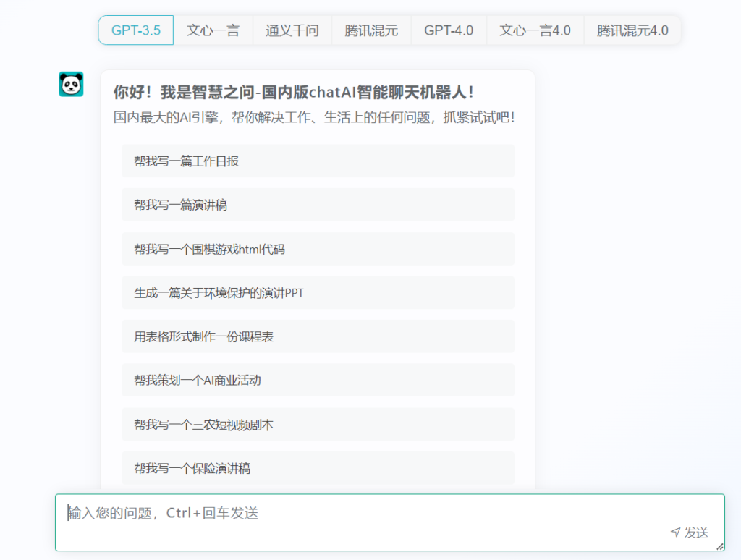
Task: Click the suggestion 生成一篇关于环境保护的演讲PPT
Action: [318, 293]
